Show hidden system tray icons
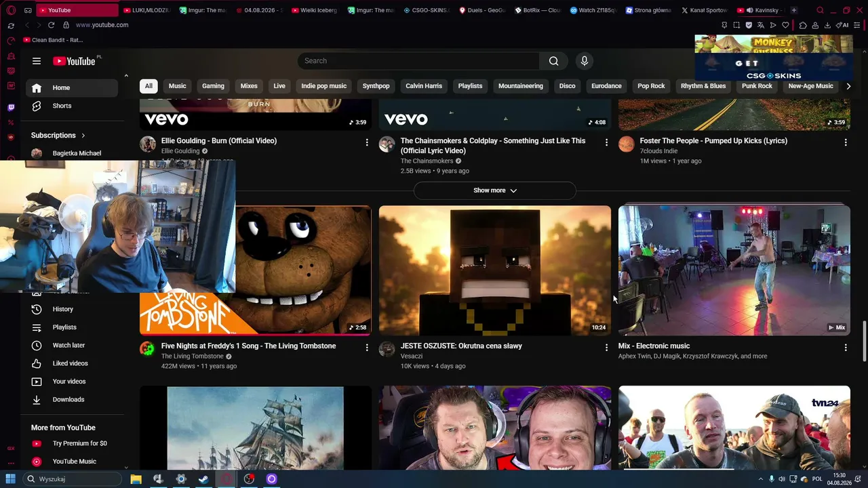The height and width of the screenshot is (488, 868). (760, 479)
